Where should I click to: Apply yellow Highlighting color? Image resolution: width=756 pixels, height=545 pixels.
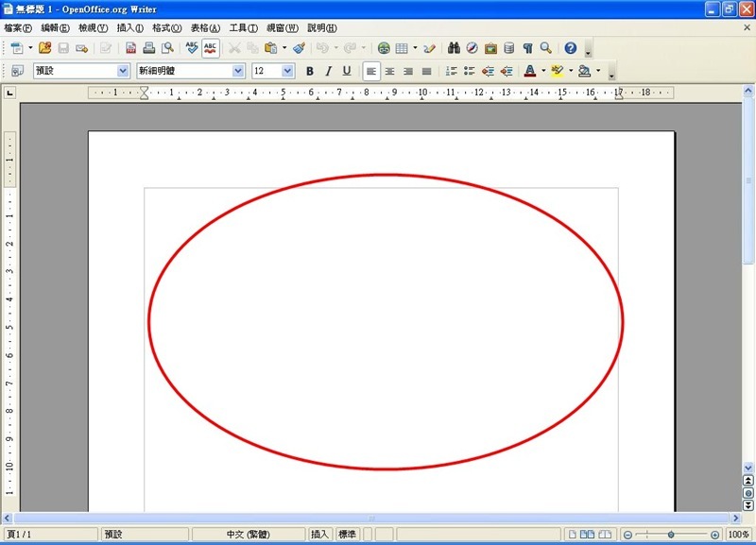point(558,71)
